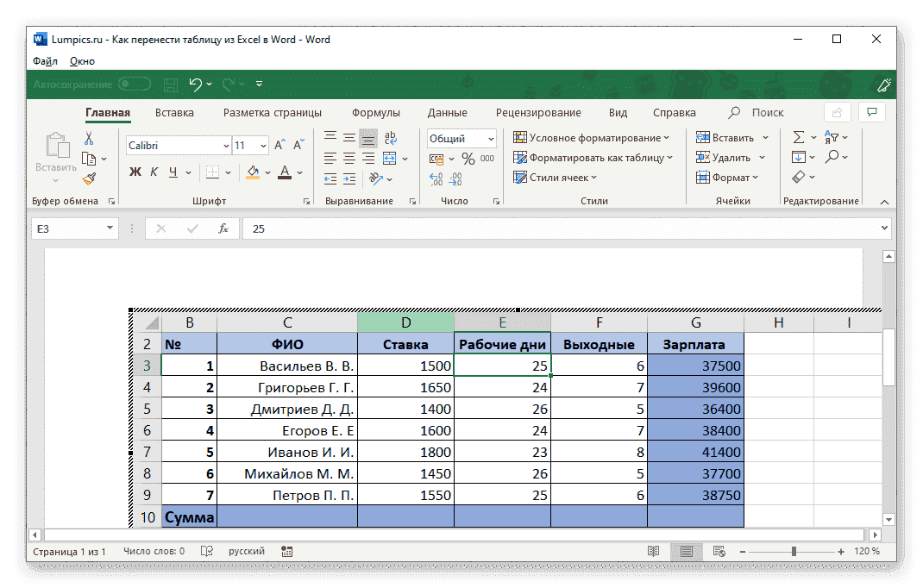Open the Calibri font name dropdown
The height and width of the screenshot is (588, 923).
coord(226,145)
